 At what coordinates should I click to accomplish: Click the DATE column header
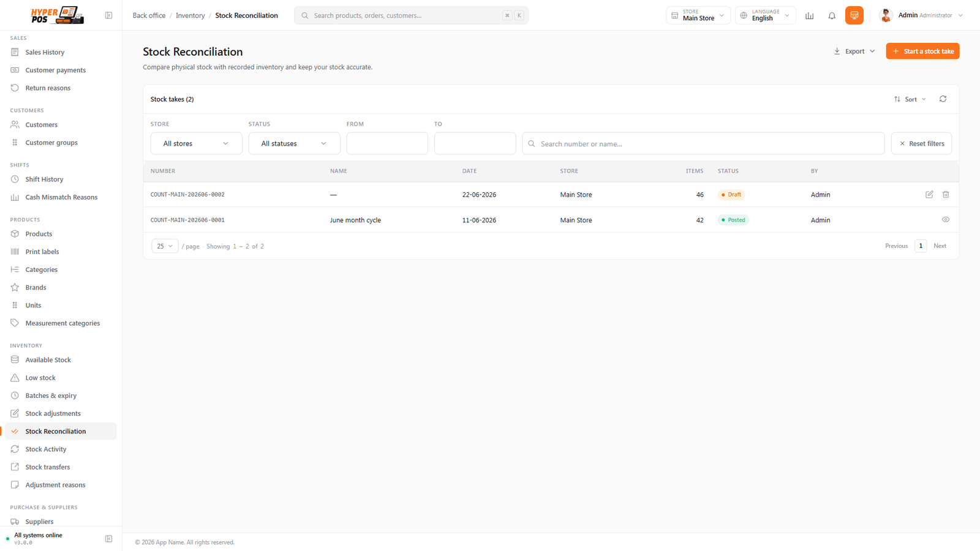469,171
